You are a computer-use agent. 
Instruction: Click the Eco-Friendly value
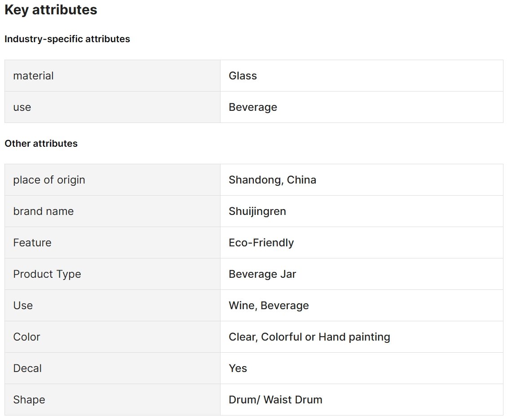[261, 242]
